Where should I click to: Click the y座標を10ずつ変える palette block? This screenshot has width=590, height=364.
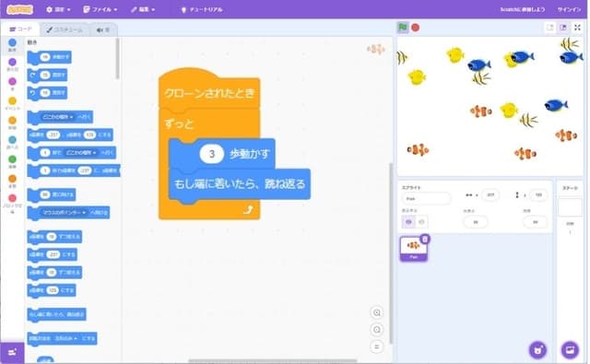click(x=54, y=273)
